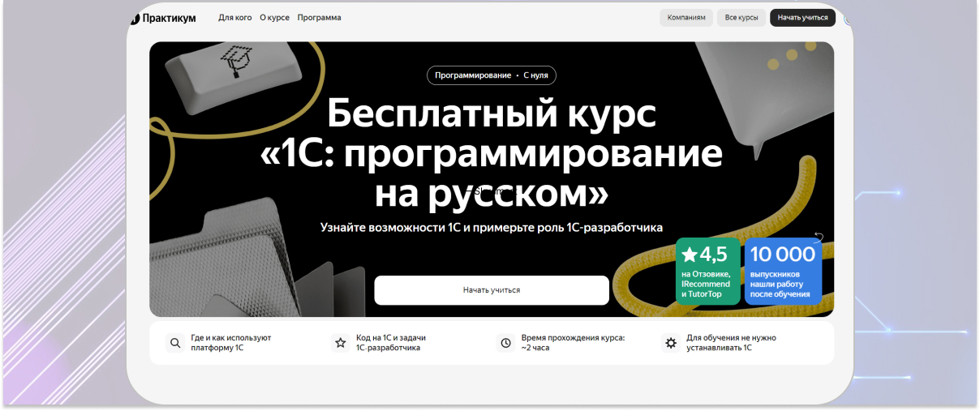Click the star in the 4,5 rating badge
Image resolution: width=980 pixels, height=411 pixels.
[x=690, y=255]
